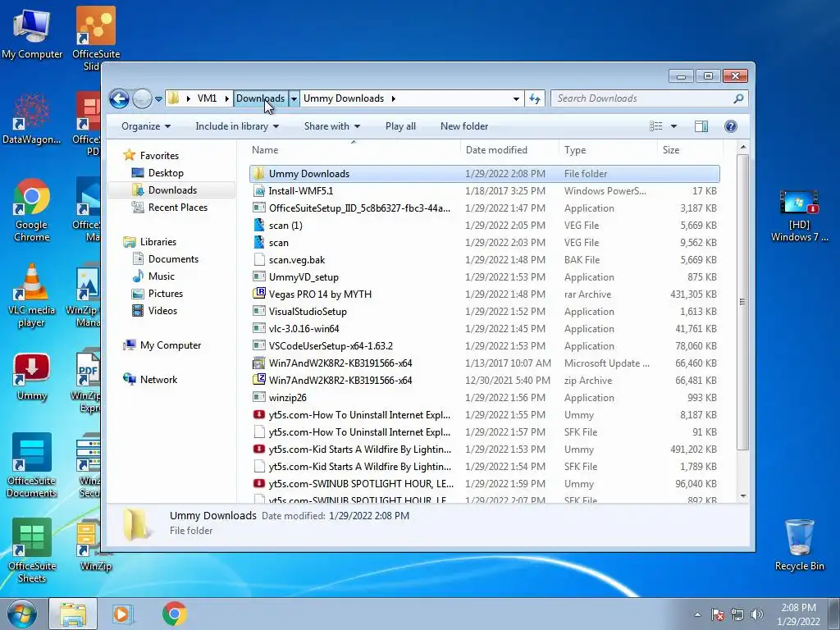Select the vlc-3.0.16-win64 application file
This screenshot has height=630, width=840.
pos(484,328)
